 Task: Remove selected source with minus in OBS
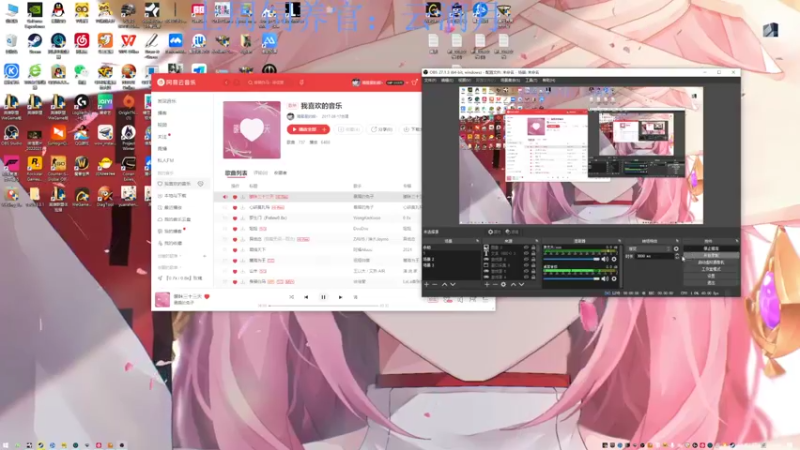click(495, 285)
